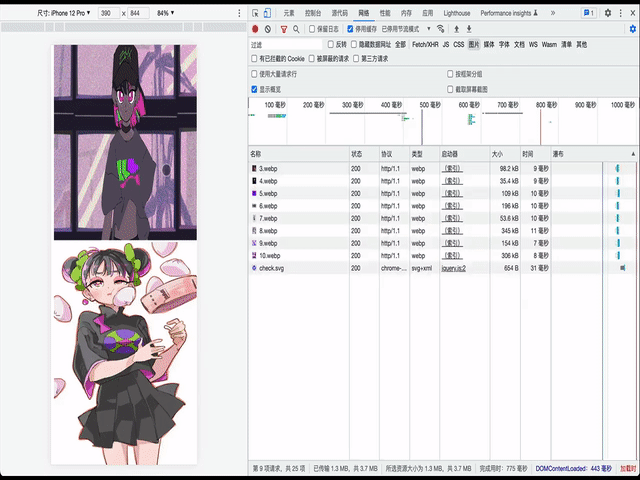Click the size column header
Viewport: 640px width, 480px height.
(x=505, y=154)
